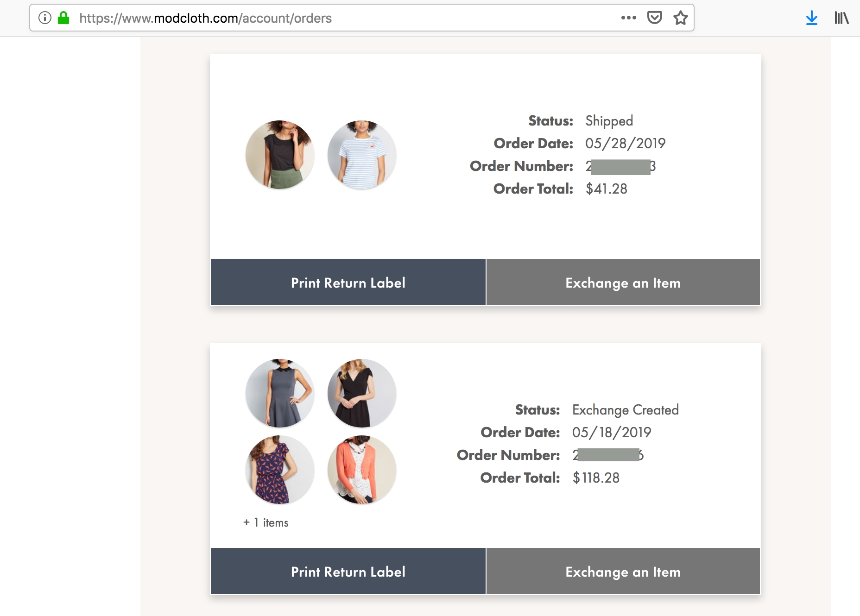This screenshot has width=860, height=616.
Task: Open the black top with green skirt thumbnail
Action: [280, 155]
